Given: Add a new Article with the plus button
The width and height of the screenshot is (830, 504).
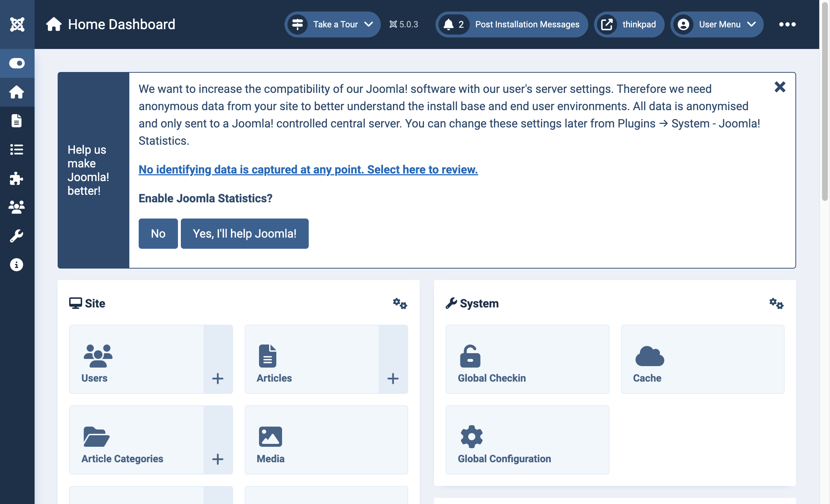Looking at the screenshot, I should 393,378.
